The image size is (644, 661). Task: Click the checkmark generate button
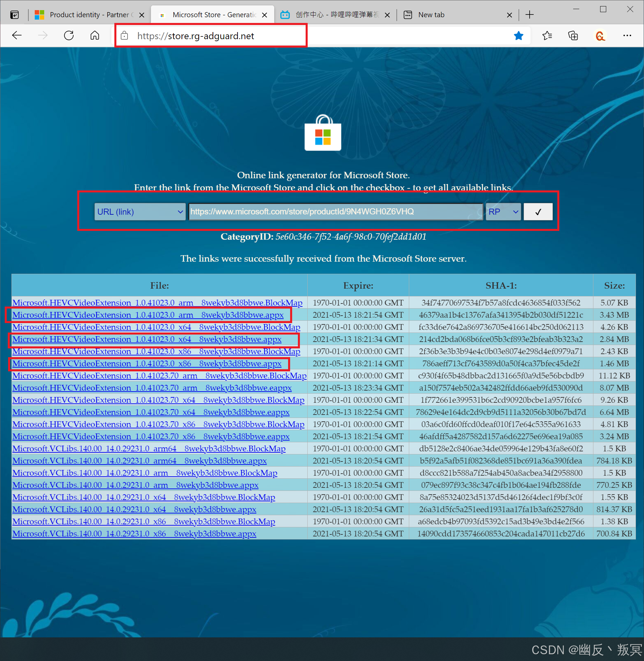pos(538,212)
